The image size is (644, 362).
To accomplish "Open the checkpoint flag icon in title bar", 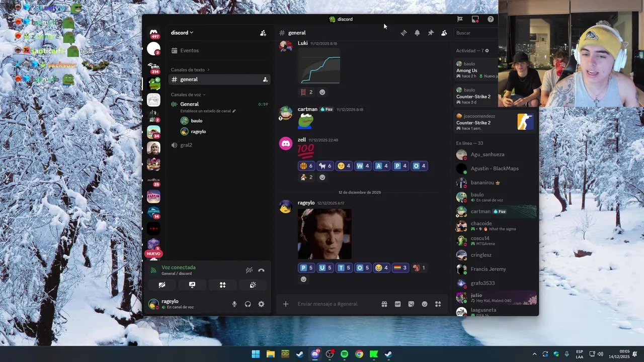I will (460, 19).
